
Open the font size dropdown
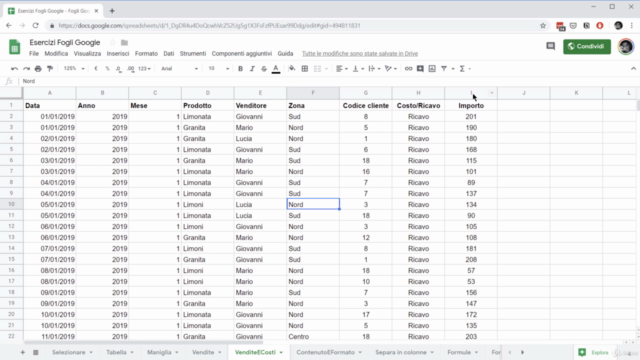coord(218,69)
